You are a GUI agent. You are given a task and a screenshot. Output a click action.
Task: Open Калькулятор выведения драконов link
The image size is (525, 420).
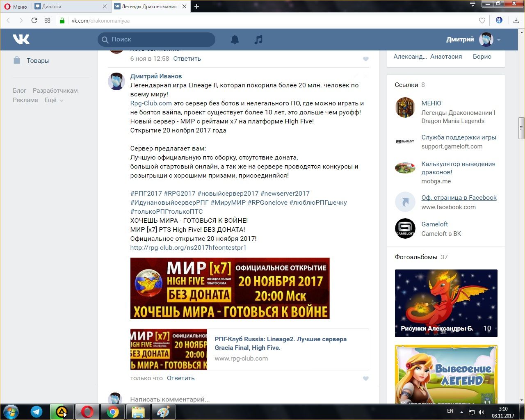click(458, 168)
